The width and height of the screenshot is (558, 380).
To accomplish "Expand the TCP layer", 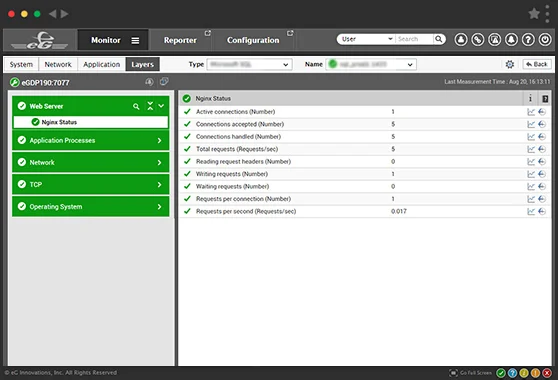I will (159, 185).
